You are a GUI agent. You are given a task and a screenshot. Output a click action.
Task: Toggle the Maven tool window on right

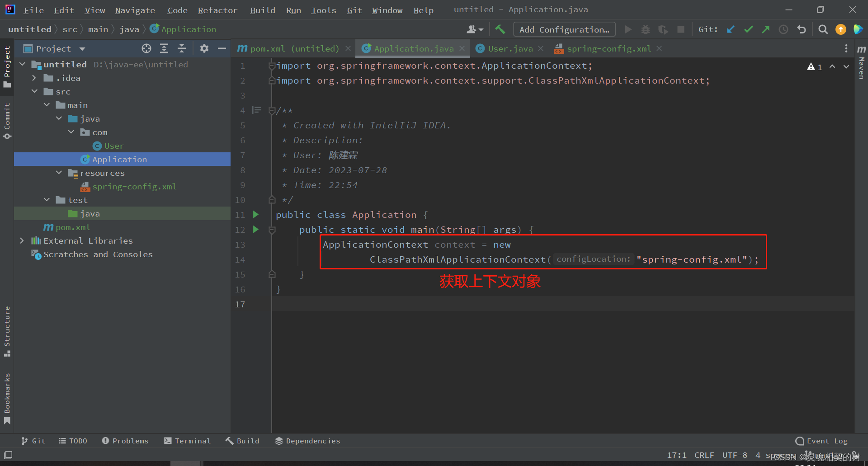coord(862,62)
